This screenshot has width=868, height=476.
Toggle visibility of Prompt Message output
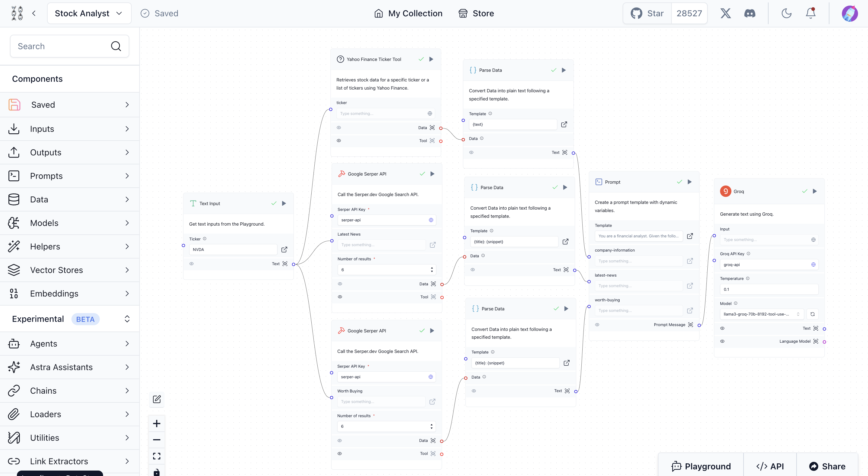597,325
